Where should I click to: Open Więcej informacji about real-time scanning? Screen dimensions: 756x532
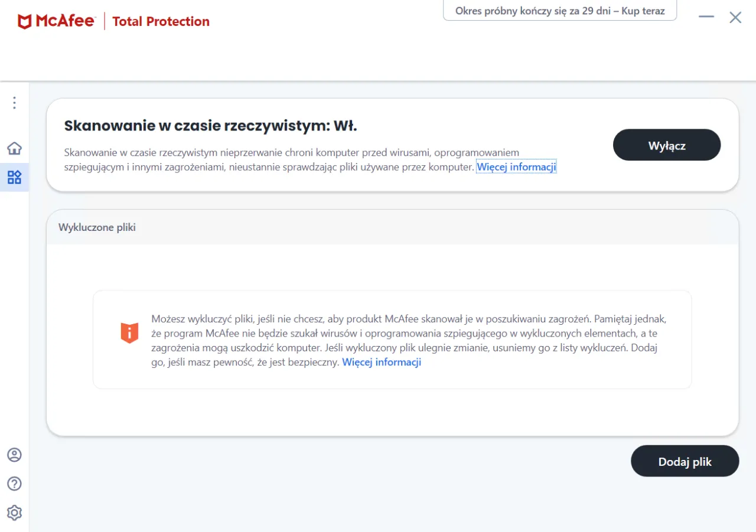pyautogui.click(x=516, y=167)
